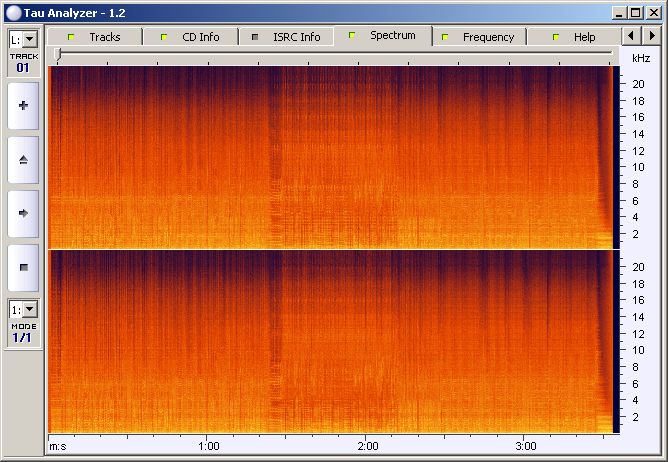Click the 1:00 time axis label
The image size is (668, 462).
pos(209,446)
